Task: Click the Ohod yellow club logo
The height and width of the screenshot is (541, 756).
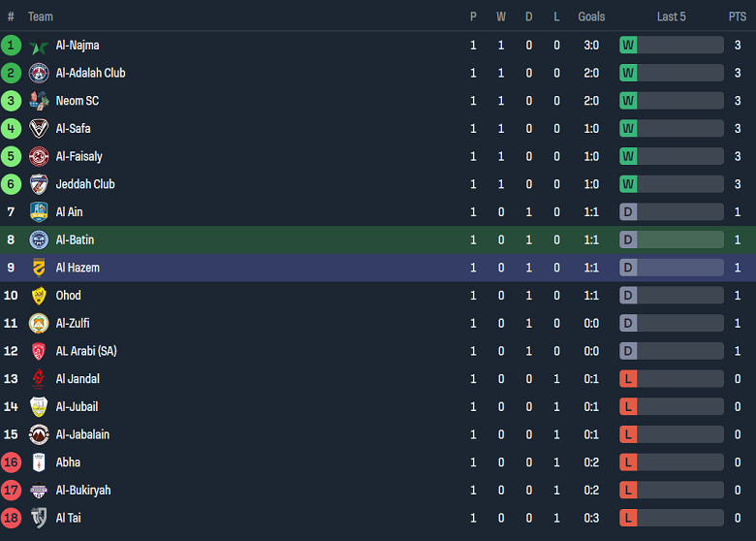Action: point(39,296)
